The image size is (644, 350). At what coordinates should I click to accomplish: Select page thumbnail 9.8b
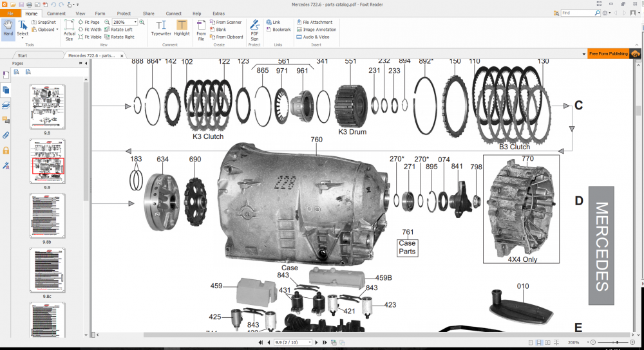point(47,216)
